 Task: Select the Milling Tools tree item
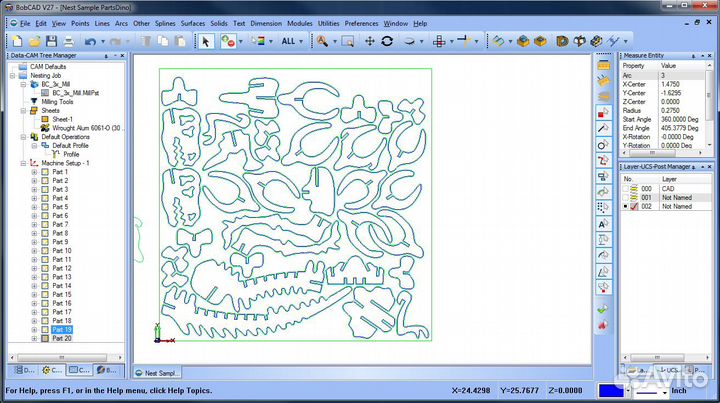(x=58, y=101)
